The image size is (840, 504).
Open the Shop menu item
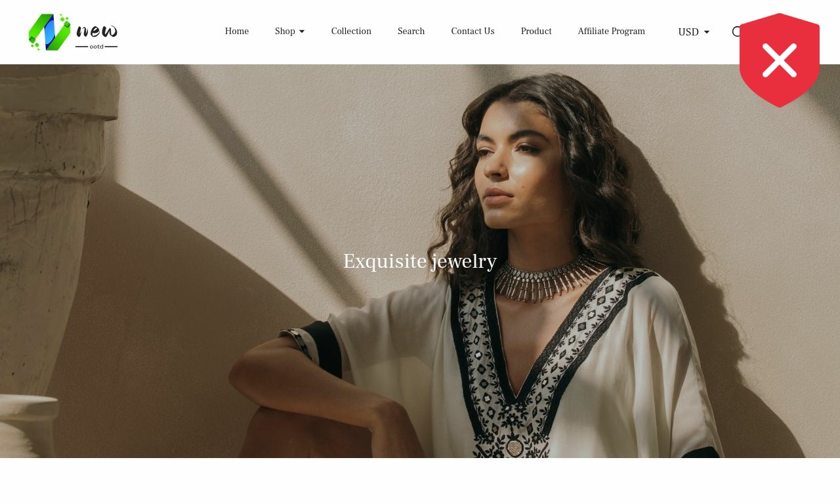[x=285, y=31]
